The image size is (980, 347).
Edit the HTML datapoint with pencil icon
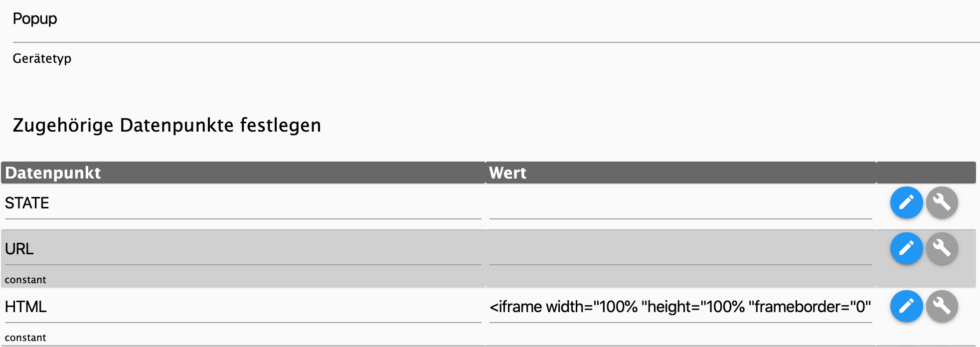[906, 306]
